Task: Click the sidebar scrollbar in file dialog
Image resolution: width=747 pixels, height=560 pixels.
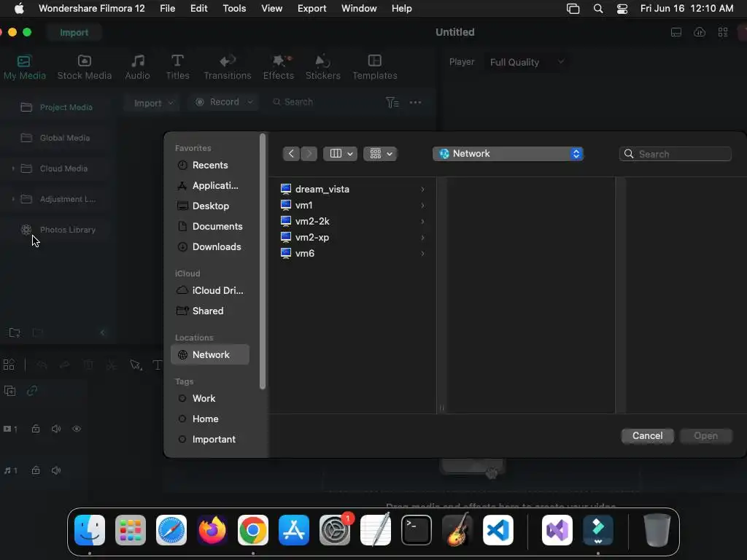Action: click(x=262, y=262)
